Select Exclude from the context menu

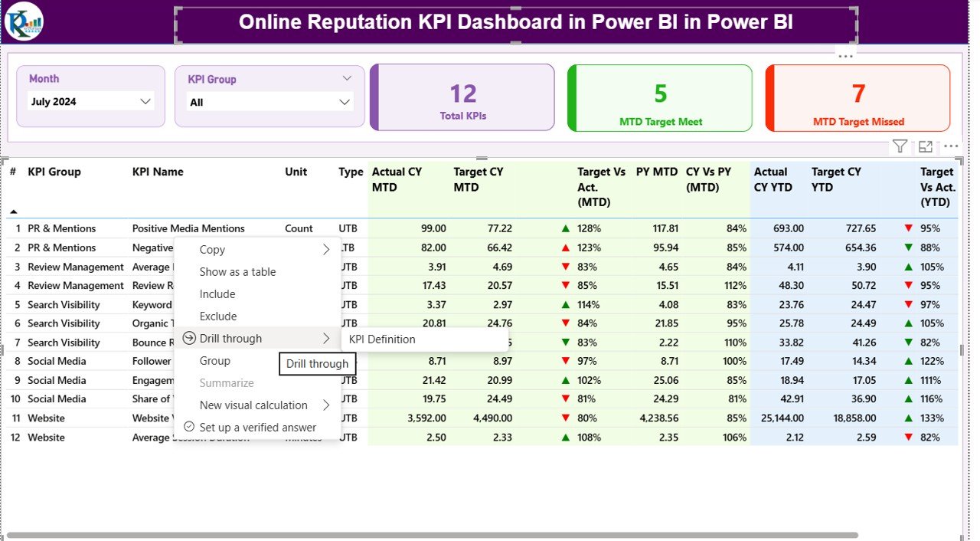[218, 316]
